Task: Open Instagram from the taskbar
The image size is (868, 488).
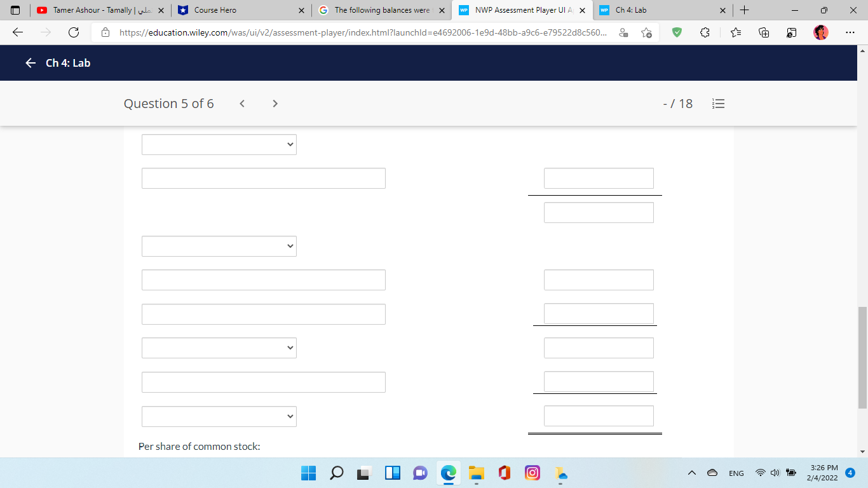Action: pos(532,473)
